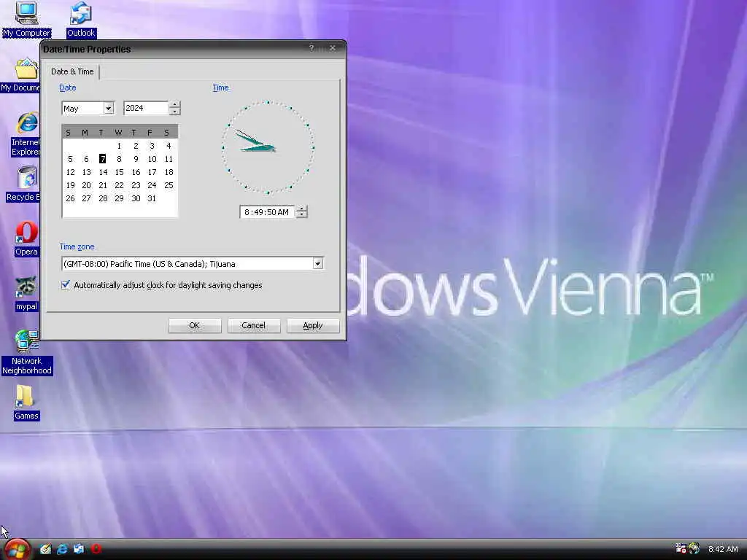747x560 pixels.
Task: Click the green tray icon beside the clock
Action: pos(694,548)
